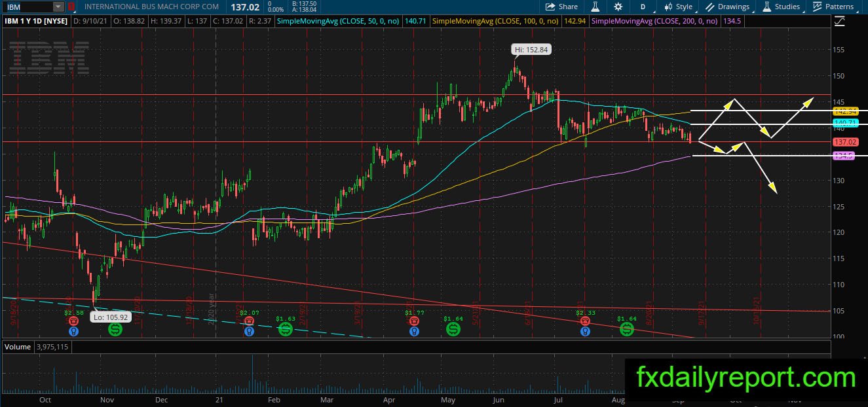Open the Studies menu

tap(782, 7)
